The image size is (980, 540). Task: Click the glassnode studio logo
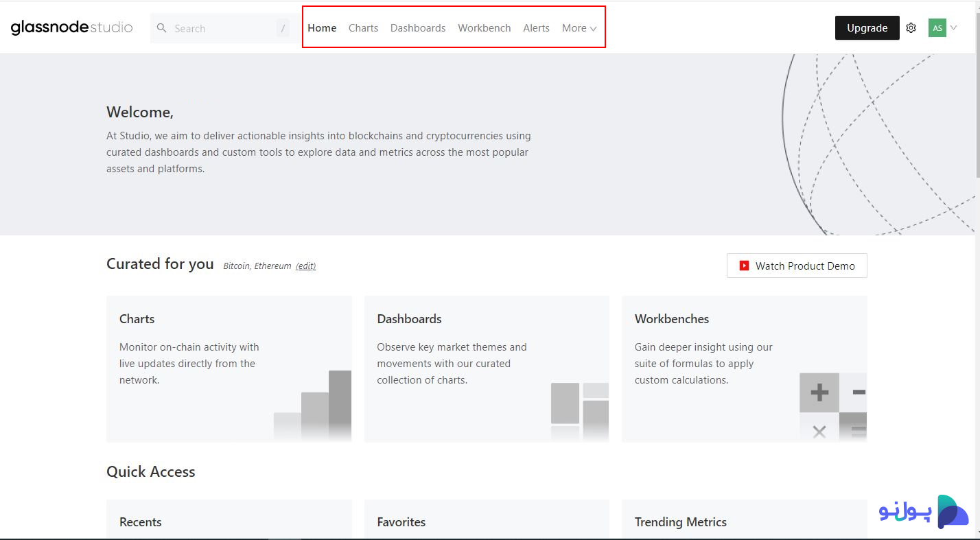71,28
